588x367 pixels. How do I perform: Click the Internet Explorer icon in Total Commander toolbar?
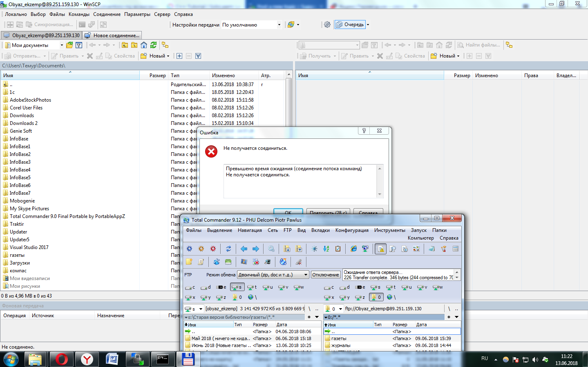click(354, 249)
